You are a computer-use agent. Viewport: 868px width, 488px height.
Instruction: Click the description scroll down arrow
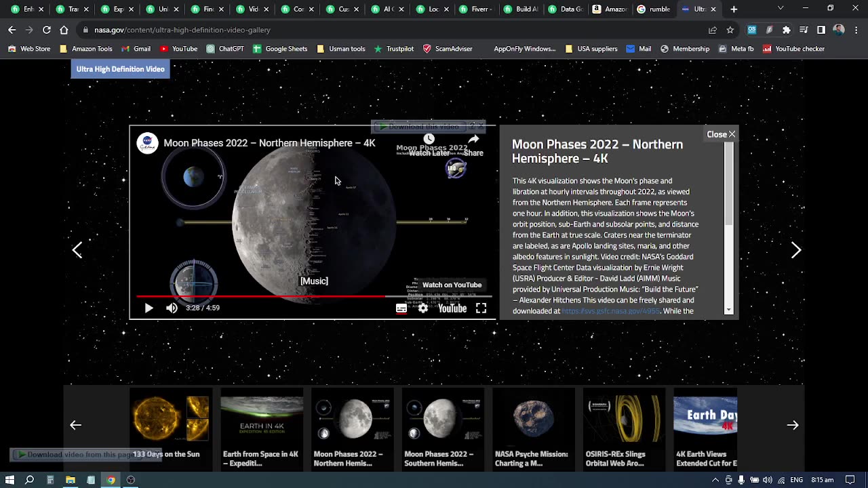[x=729, y=310]
